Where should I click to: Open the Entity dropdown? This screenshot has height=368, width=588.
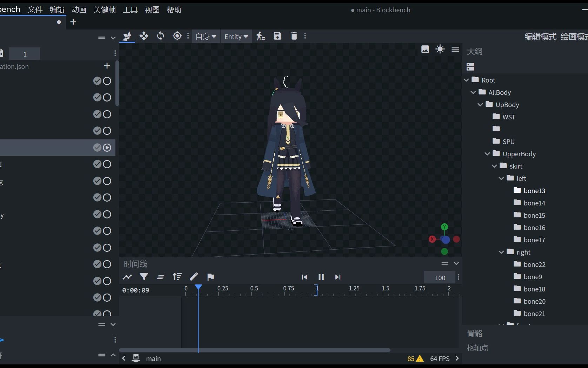pos(236,37)
